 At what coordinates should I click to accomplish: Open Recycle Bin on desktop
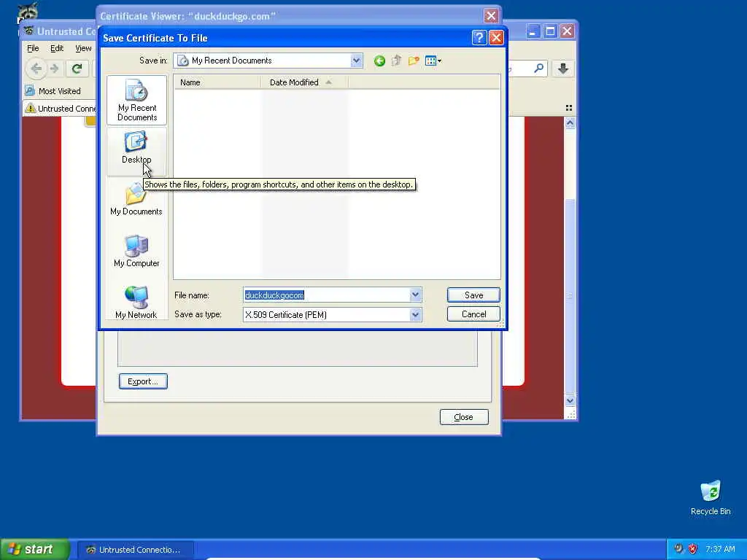point(711,497)
